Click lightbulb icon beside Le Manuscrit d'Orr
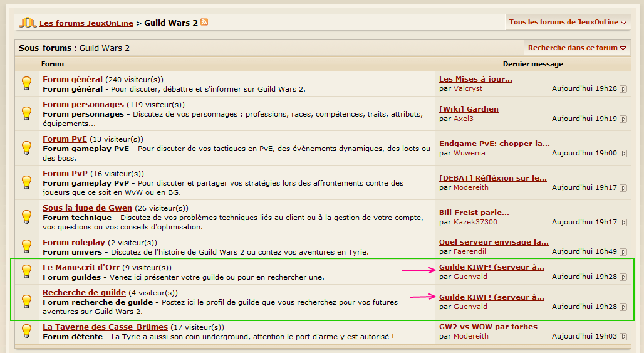The height and width of the screenshot is (353, 644). tap(27, 271)
